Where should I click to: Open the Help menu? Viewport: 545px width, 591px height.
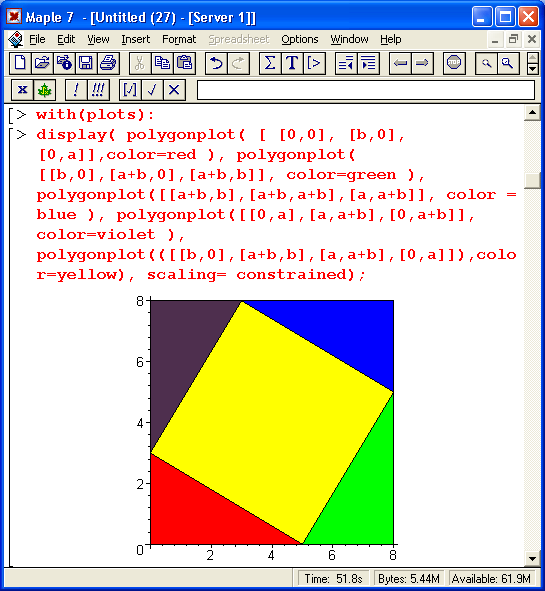[x=390, y=39]
